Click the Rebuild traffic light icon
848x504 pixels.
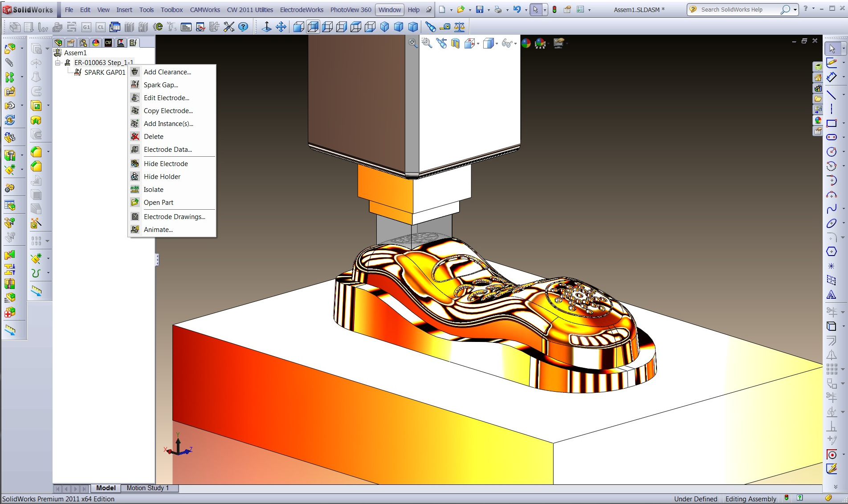pyautogui.click(x=554, y=9)
